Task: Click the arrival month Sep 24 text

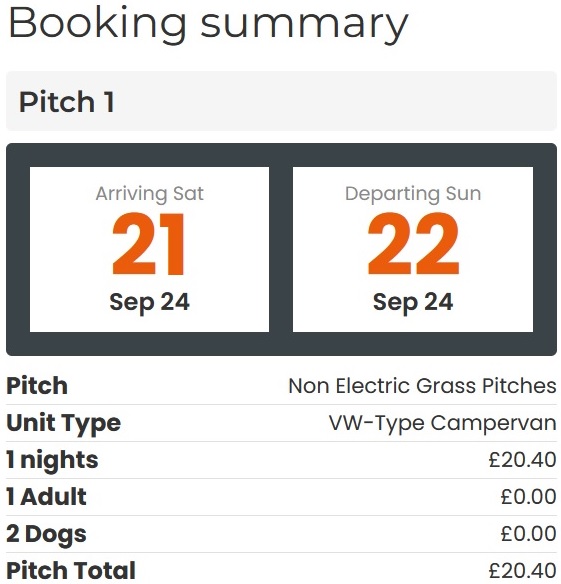Action: pyautogui.click(x=149, y=302)
